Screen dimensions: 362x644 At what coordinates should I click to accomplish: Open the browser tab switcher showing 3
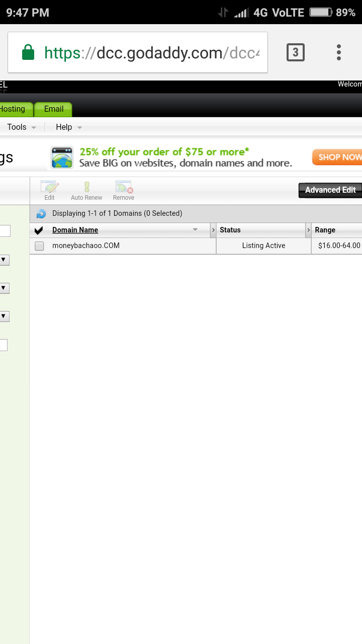pyautogui.click(x=296, y=52)
